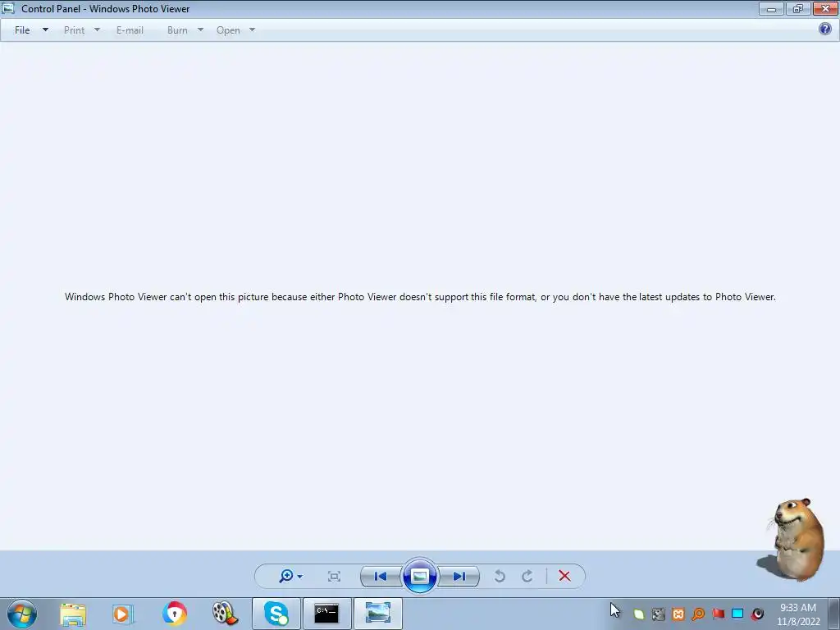Open the clock showing 9:33 AM
Screen dimensions: 840x630
[x=798, y=614]
